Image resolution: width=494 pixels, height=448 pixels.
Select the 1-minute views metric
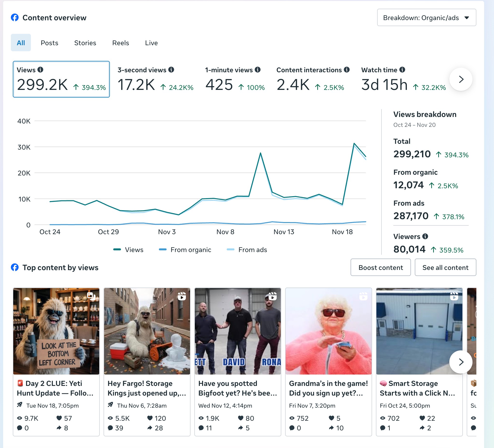(235, 79)
